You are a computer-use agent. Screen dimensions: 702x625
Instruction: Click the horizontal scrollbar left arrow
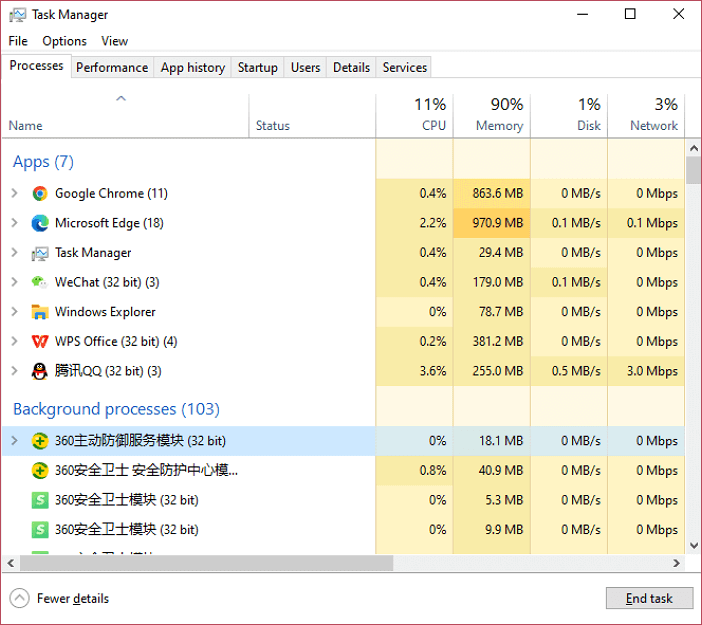point(11,563)
